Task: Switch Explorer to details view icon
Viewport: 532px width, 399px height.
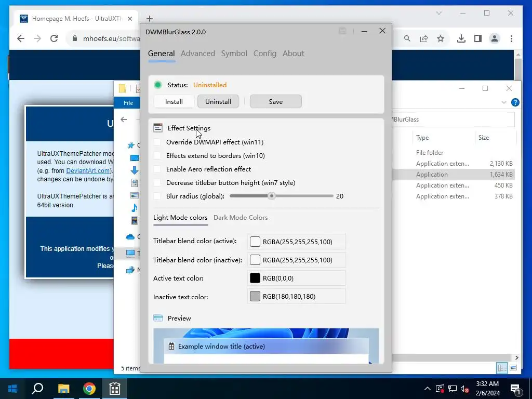Action: coord(502,368)
